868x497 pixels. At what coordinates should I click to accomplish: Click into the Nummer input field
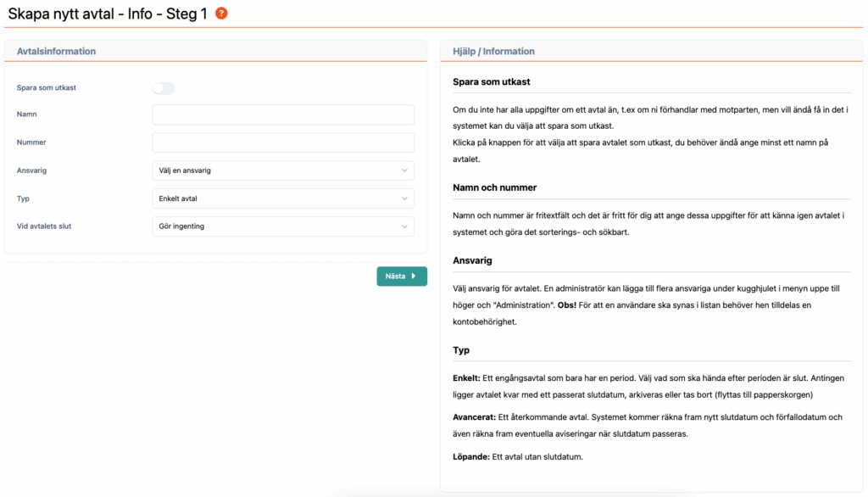pos(283,142)
